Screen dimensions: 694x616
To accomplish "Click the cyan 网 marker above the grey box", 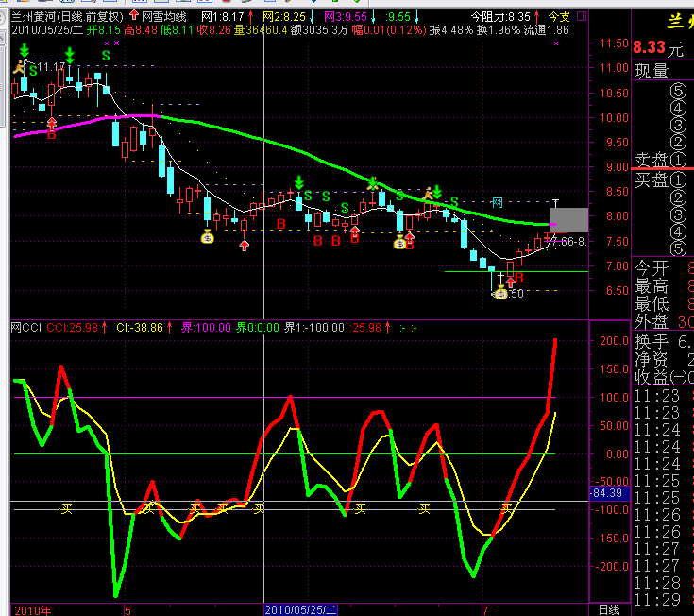I will pos(496,203).
